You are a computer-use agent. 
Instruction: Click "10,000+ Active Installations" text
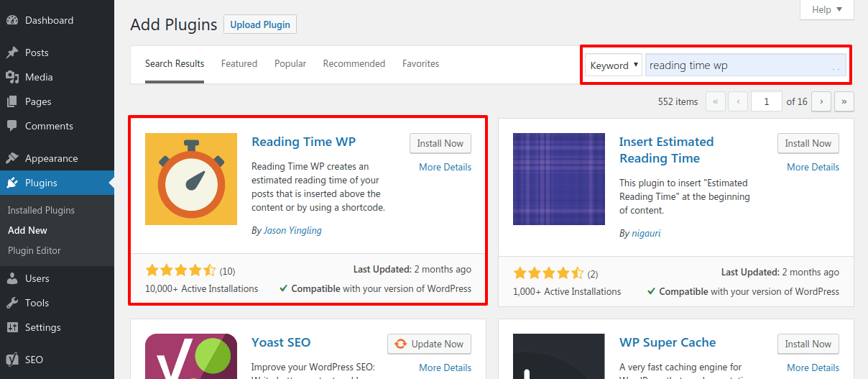[x=202, y=288]
